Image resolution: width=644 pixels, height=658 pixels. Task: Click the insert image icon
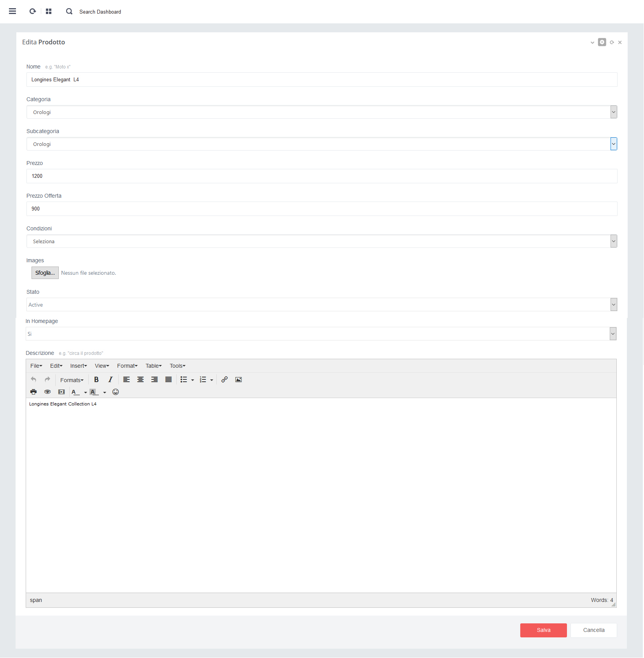click(x=239, y=380)
